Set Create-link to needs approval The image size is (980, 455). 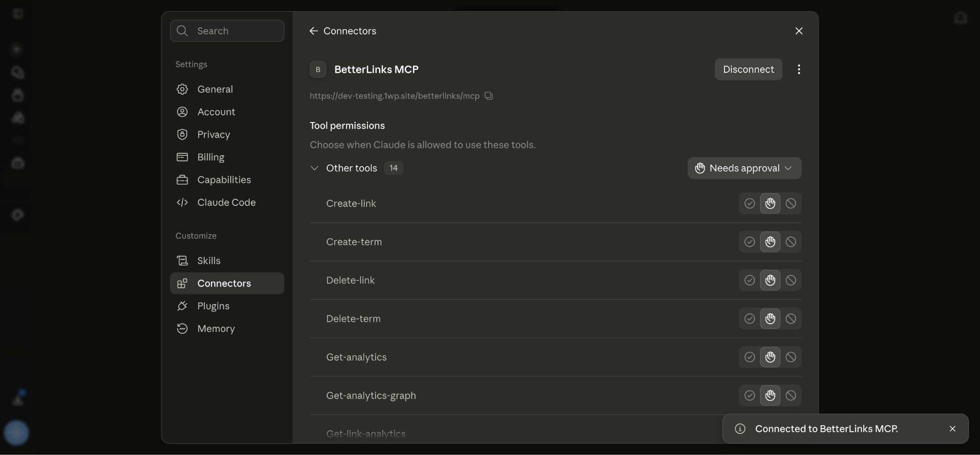(770, 204)
